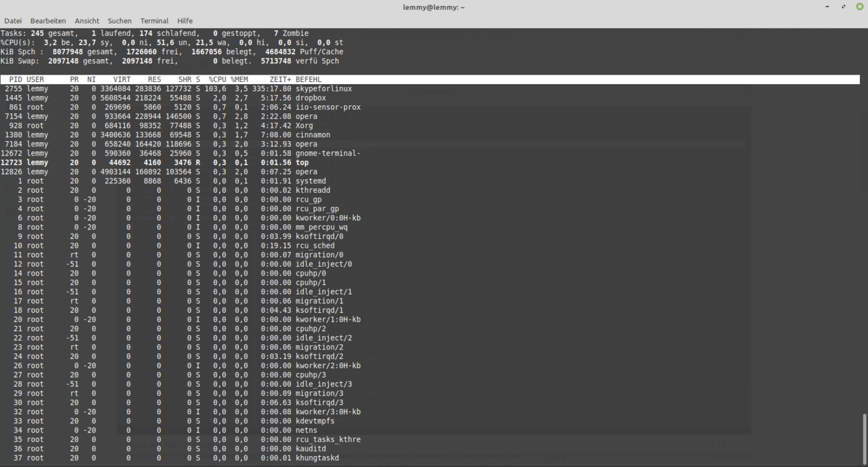The image size is (868, 467).
Task: Click PID 12723 in the process list
Action: tap(12, 163)
